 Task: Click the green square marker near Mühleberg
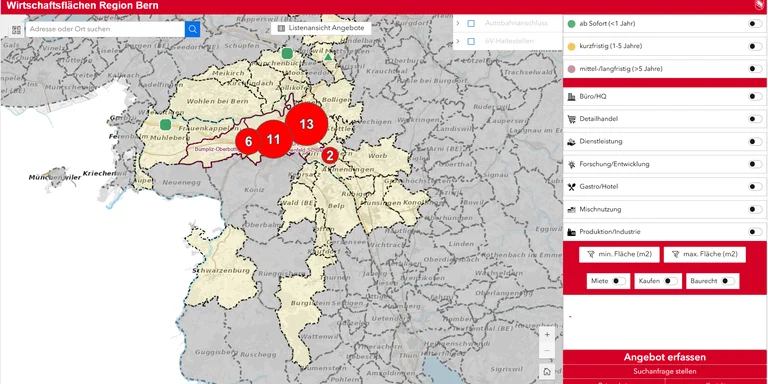pyautogui.click(x=166, y=124)
